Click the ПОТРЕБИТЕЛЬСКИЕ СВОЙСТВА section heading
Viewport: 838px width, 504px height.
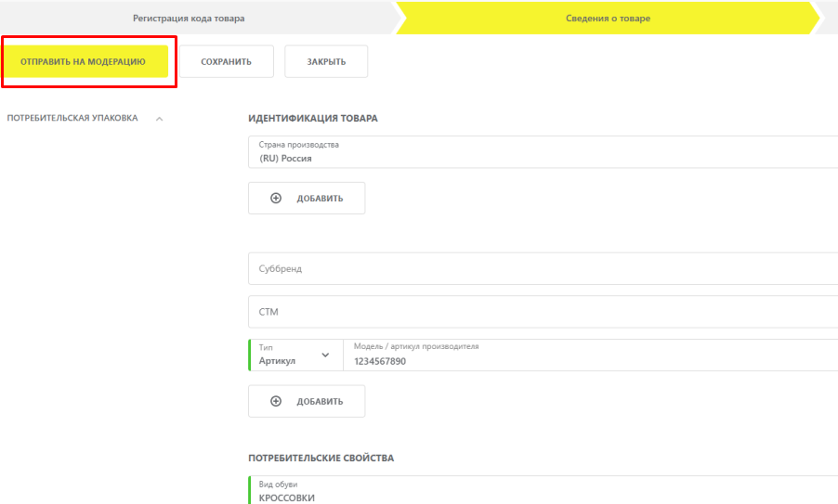pyautogui.click(x=321, y=459)
